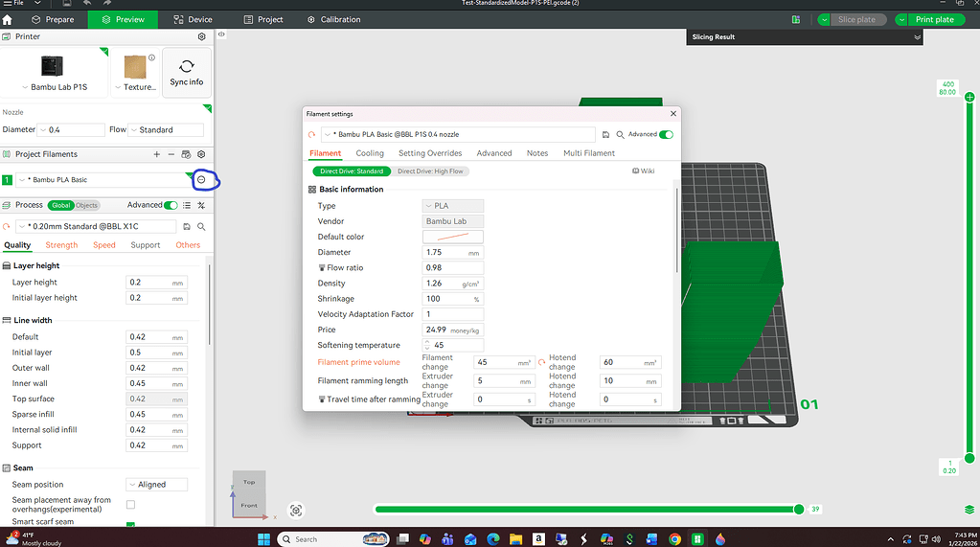This screenshot has height=547, width=980.
Task: Open the Bambu PLA Basic edit preset icon
Action: pyautogui.click(x=201, y=180)
